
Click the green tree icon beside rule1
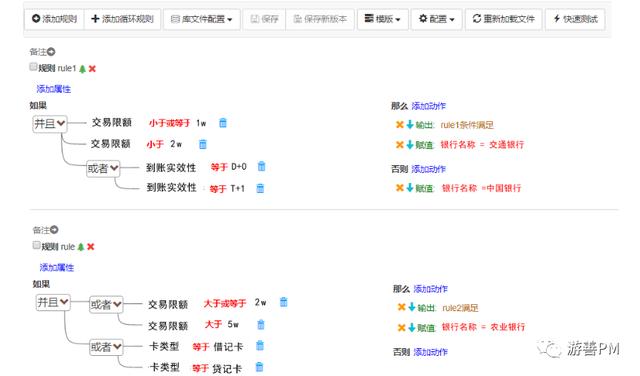point(82,69)
